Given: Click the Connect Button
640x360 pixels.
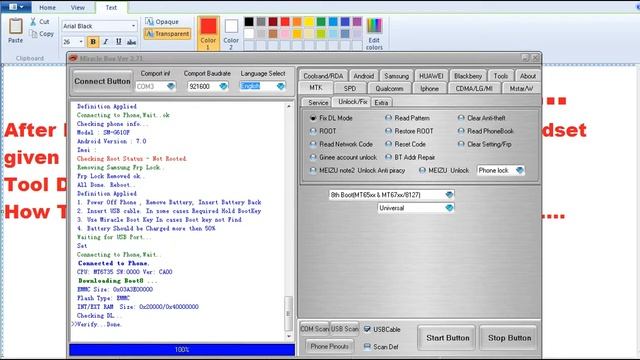Looking at the screenshot, I should (102, 81).
